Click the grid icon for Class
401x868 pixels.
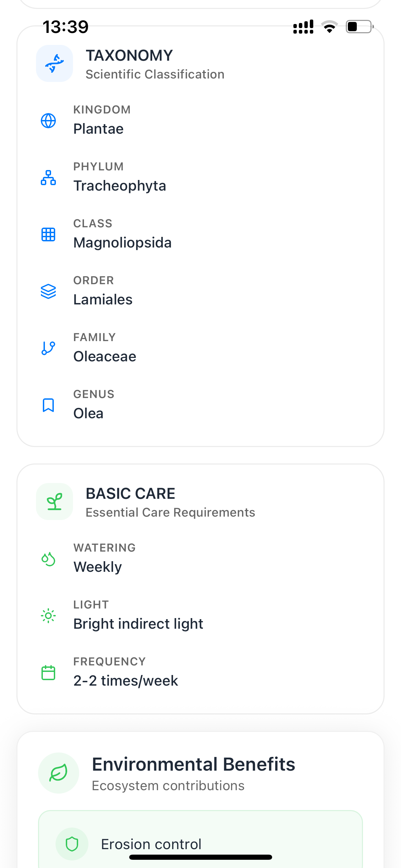[x=48, y=234]
